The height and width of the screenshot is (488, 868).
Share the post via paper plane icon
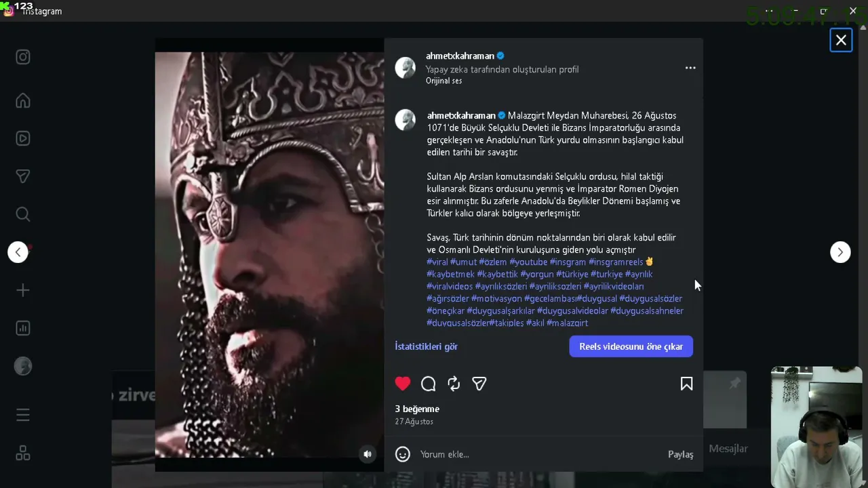point(479,384)
